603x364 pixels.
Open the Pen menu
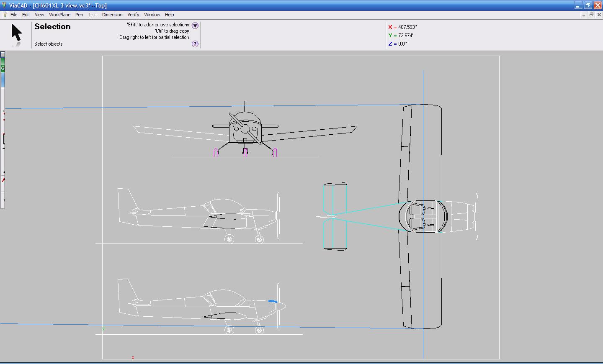click(x=79, y=15)
